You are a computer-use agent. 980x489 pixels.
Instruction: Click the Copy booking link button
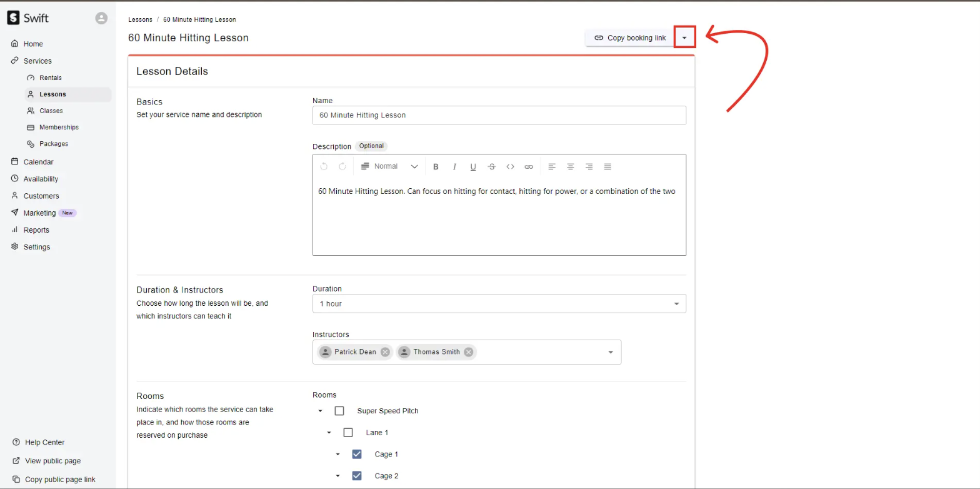[x=630, y=38]
